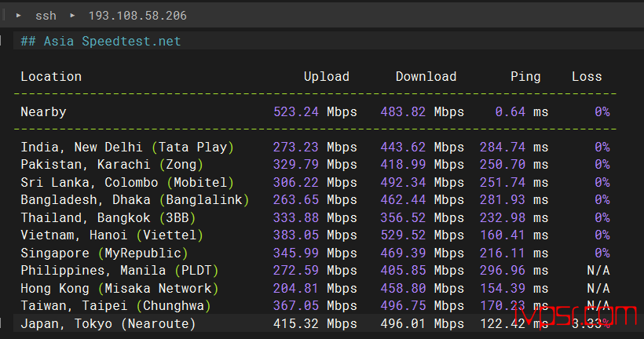This screenshot has width=644, height=339.
Task: Click the Asia Speedtest.net heading
Action: tap(101, 42)
